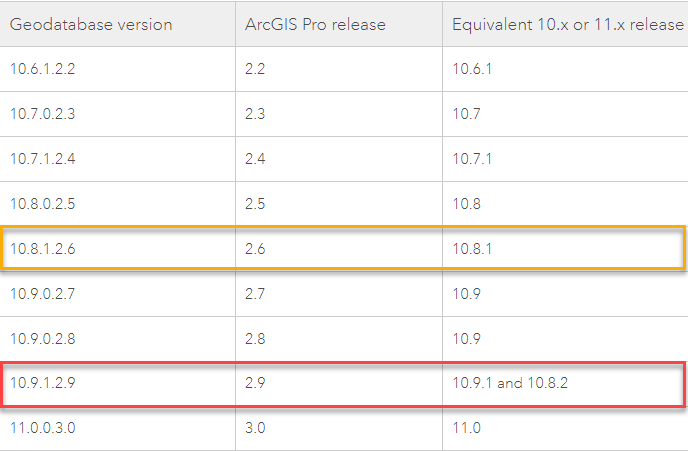Select the "10.9.1 and 10.8.2" cell
688x451 pixels.
511,383
